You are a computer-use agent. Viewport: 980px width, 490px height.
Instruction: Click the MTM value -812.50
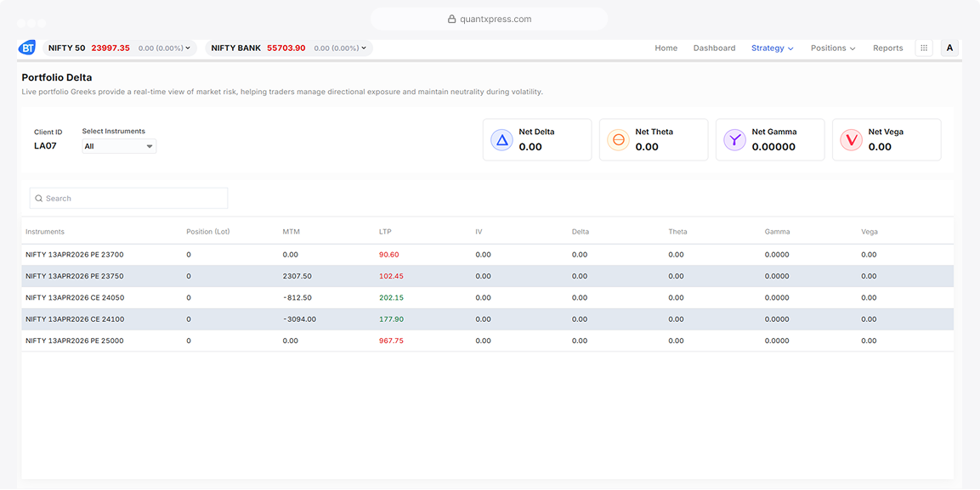(297, 298)
